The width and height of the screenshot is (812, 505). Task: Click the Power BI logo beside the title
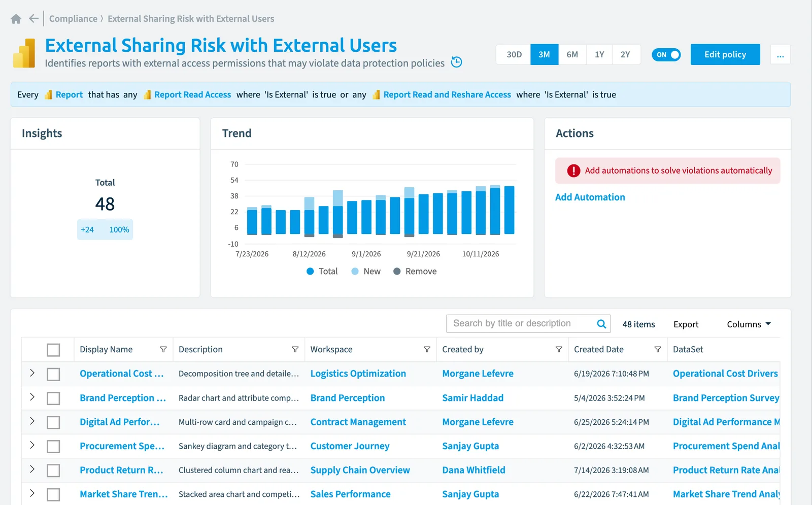tap(24, 53)
